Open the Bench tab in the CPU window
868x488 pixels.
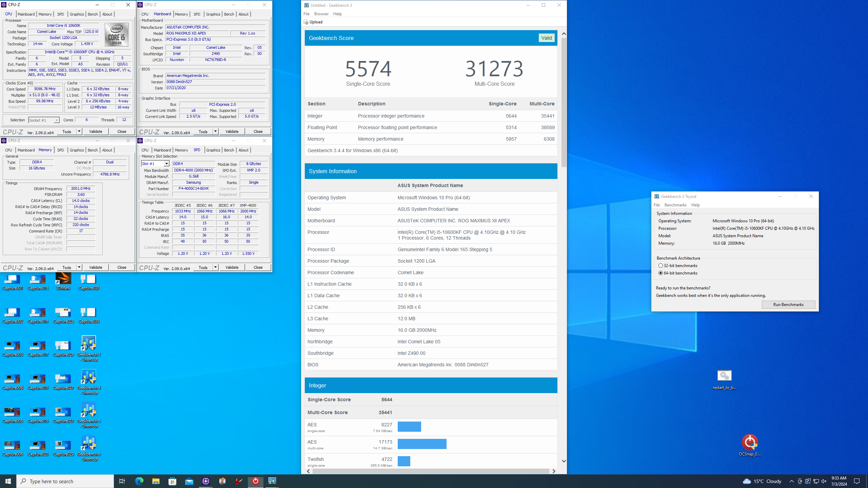93,14
